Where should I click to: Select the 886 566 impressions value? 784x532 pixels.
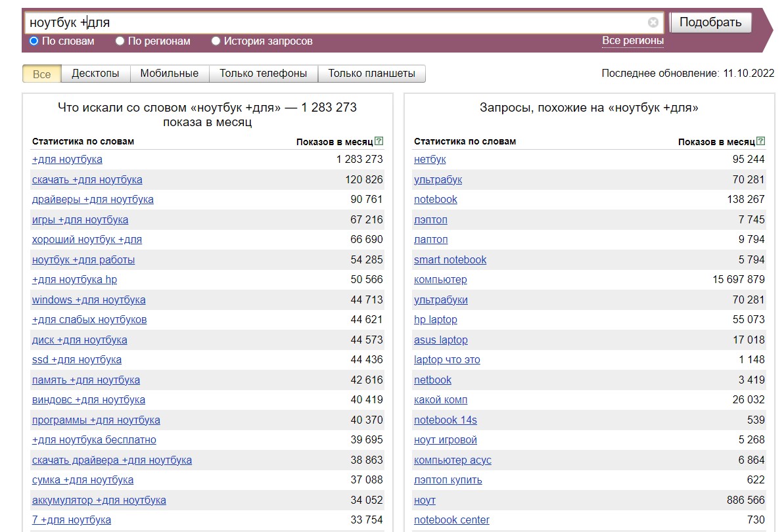coord(745,500)
